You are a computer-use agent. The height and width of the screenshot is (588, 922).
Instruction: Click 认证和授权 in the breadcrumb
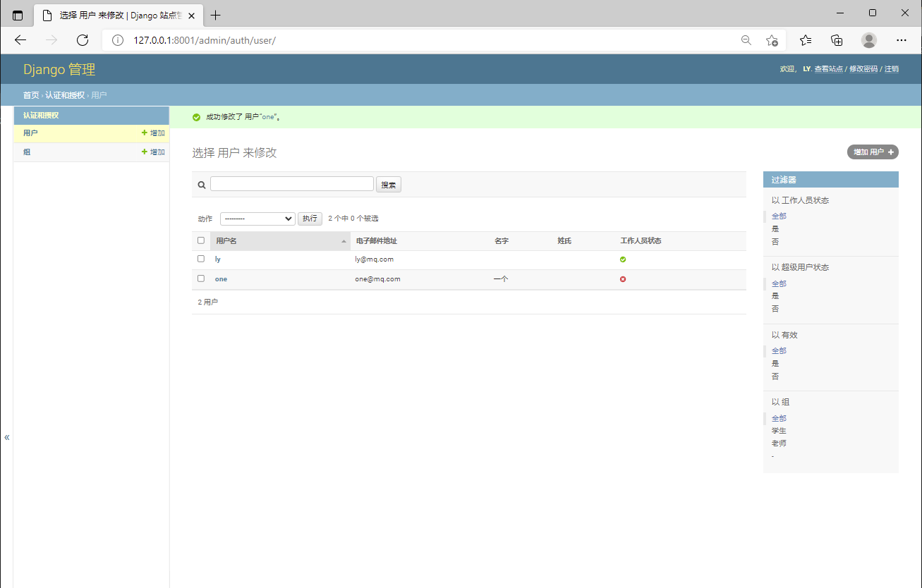[x=65, y=95]
